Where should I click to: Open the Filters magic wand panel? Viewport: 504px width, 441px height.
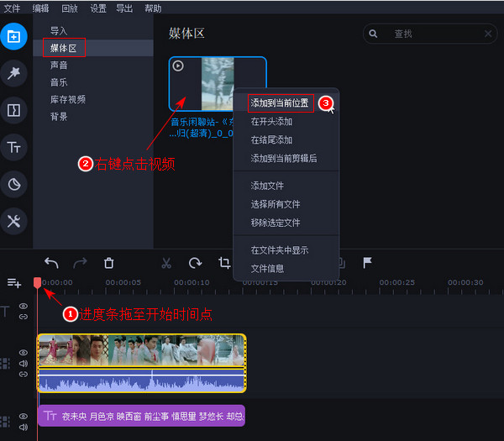[x=13, y=73]
